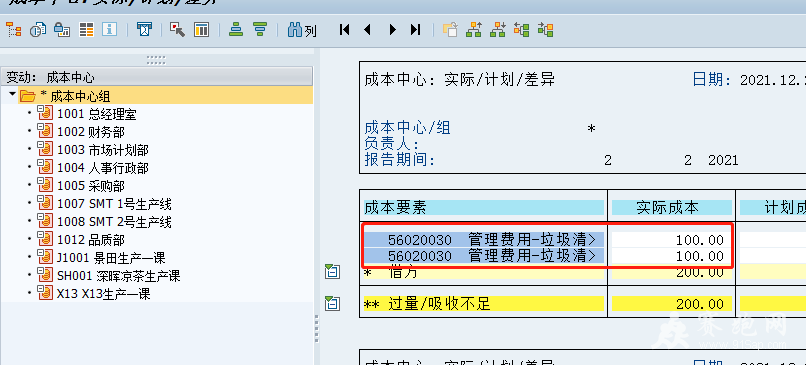806x365 pixels.
Task: Go to previous column arrow
Action: (x=367, y=30)
